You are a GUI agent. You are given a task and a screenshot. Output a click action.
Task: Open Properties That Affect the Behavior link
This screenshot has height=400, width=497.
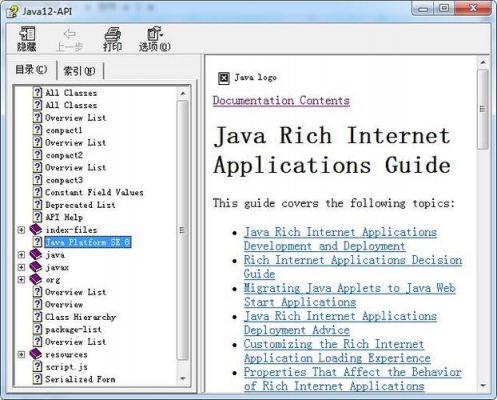[353, 379]
